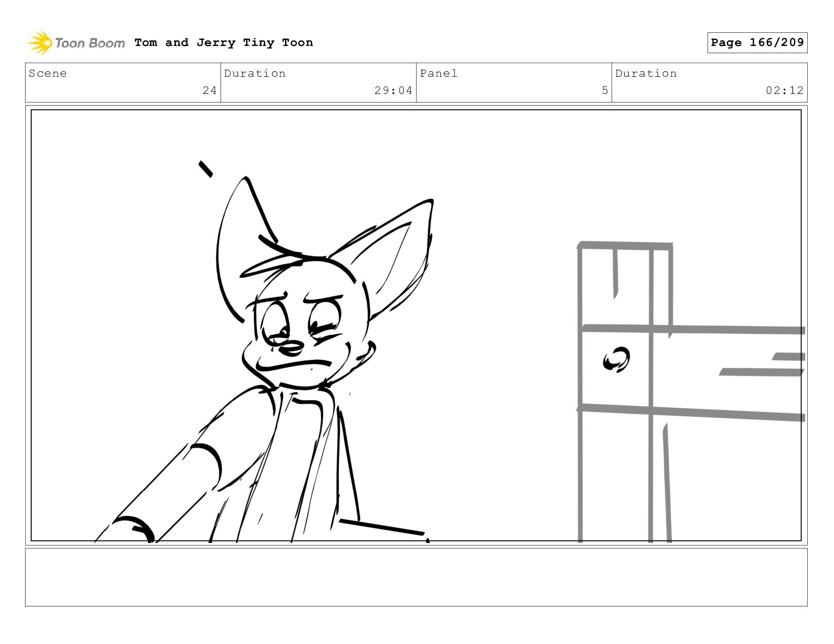Screen dimensions: 834x644
Task: Select the 'Panel' header label
Action: coord(439,73)
